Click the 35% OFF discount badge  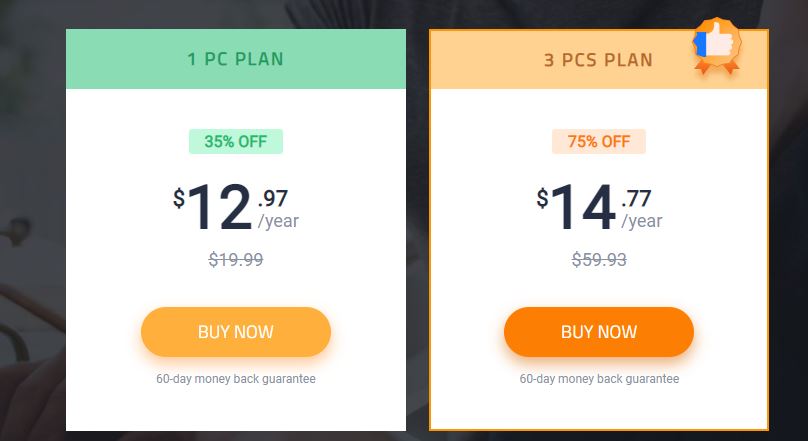[x=235, y=141]
